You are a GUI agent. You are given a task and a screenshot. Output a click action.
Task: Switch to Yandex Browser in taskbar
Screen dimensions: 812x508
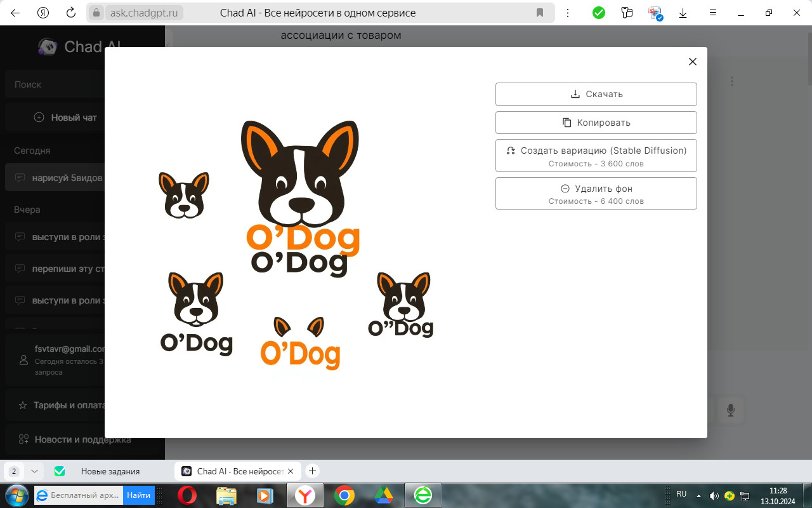[305, 495]
